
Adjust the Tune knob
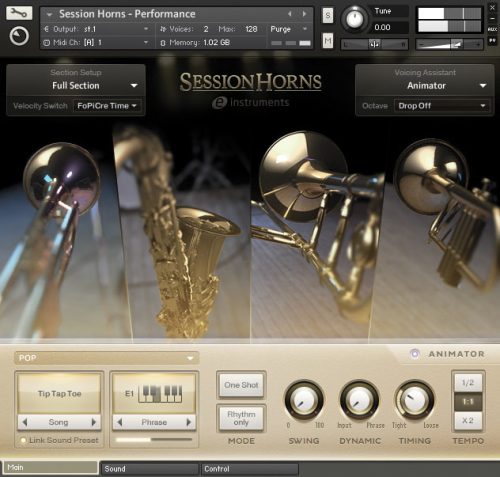tap(355, 19)
